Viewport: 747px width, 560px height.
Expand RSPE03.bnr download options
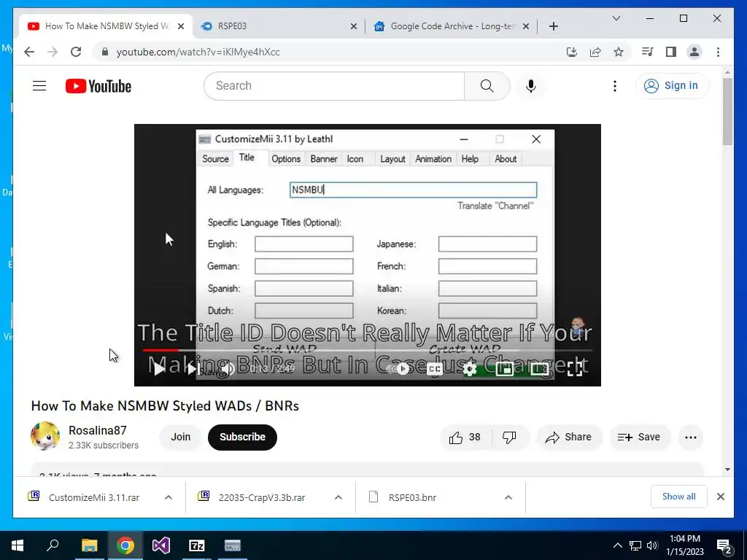point(508,497)
